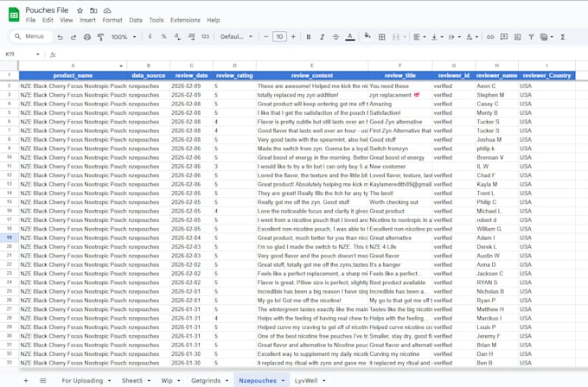
Task: Open the text color picker
Action: [x=350, y=37]
